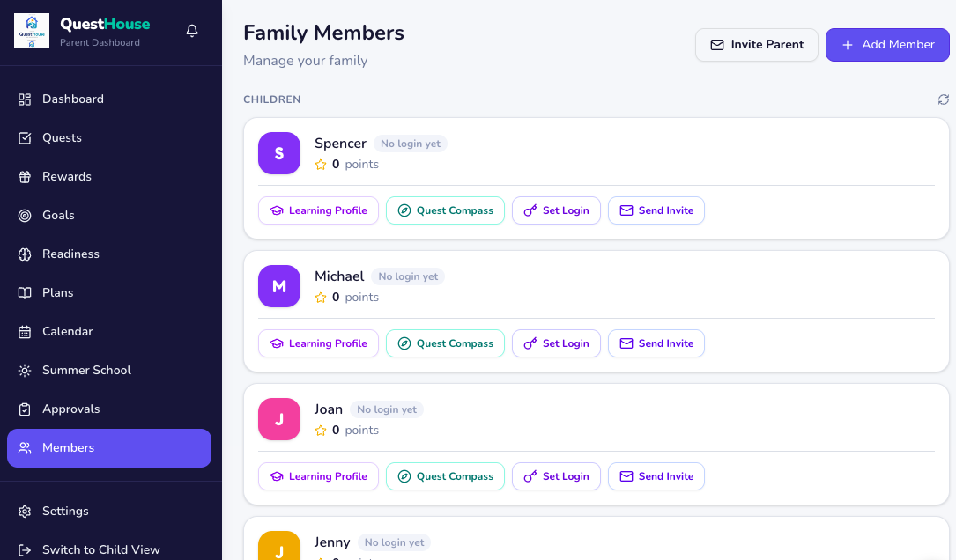Select Plans from the sidebar
The width and height of the screenshot is (956, 560).
pos(109,293)
